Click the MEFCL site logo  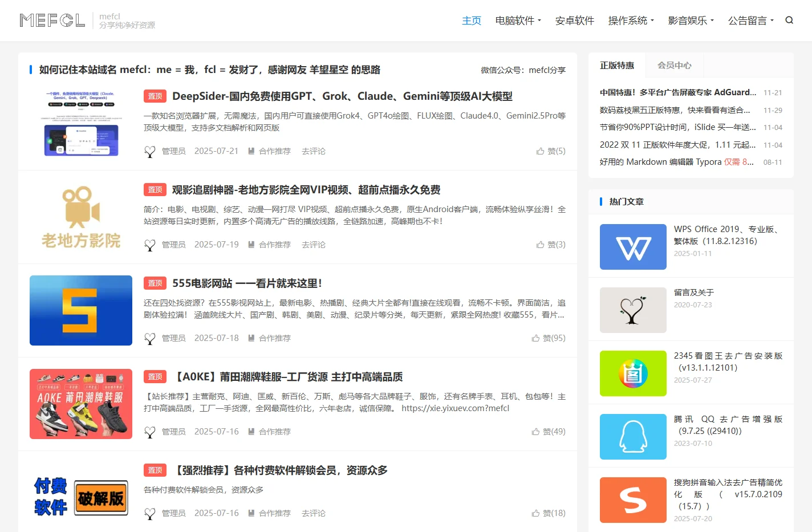(52, 21)
